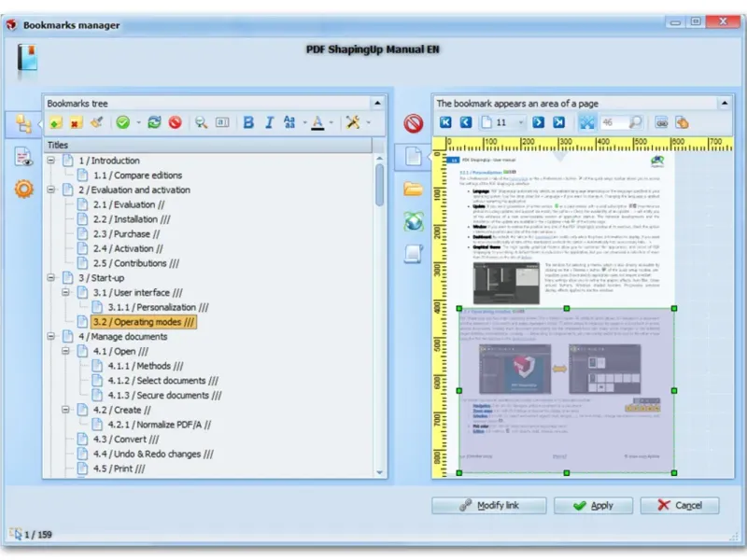Toggle bold formatting for the bookmark
The image size is (747, 560).
coord(248,123)
